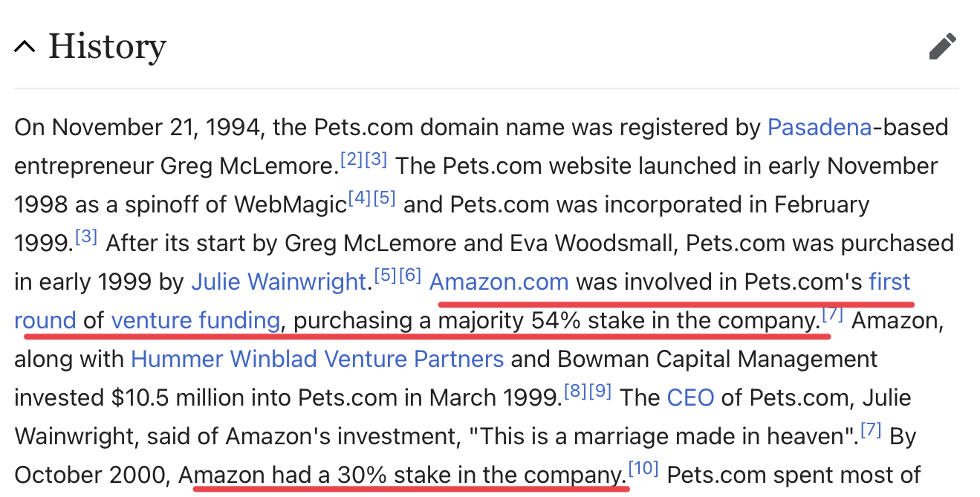Open the Julie Wainwright link

pyautogui.click(x=279, y=282)
